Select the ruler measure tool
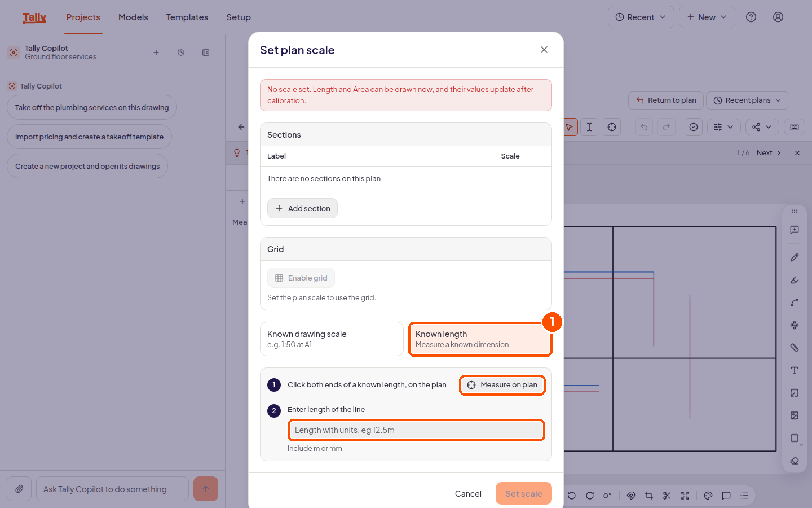 795,348
